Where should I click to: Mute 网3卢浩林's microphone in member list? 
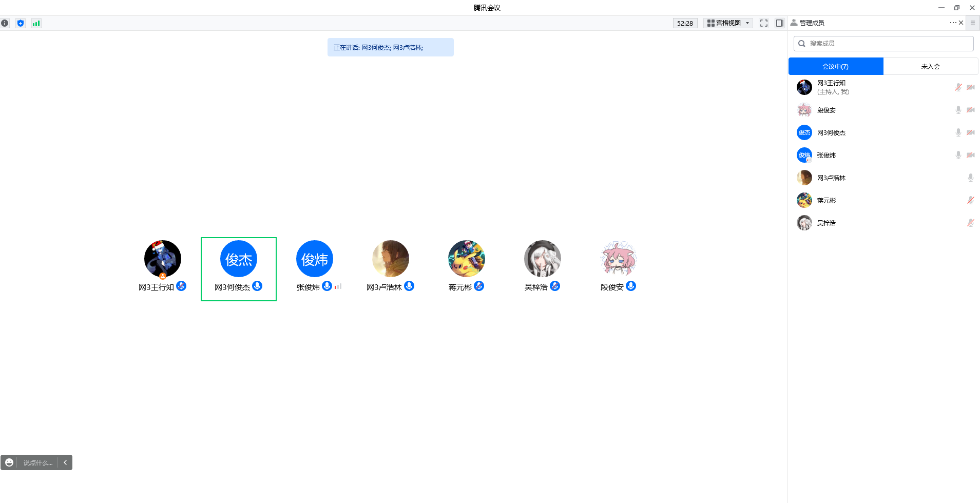click(x=971, y=178)
